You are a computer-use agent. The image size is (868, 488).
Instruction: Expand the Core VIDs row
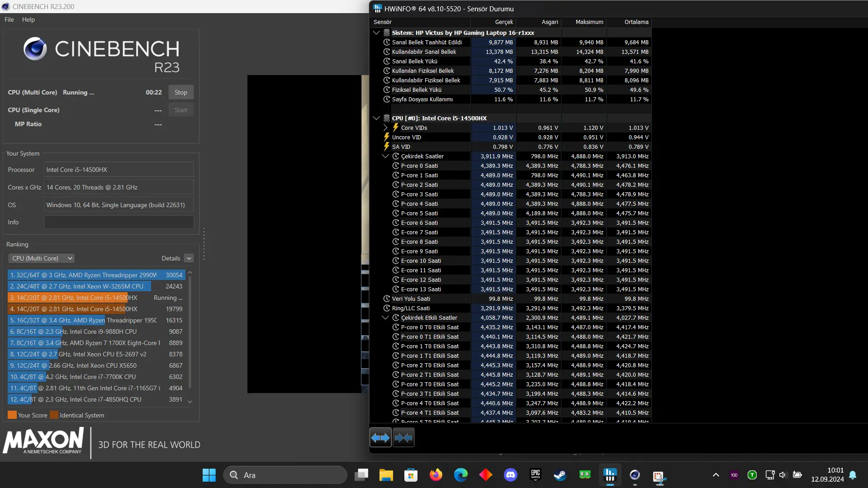pyautogui.click(x=385, y=128)
